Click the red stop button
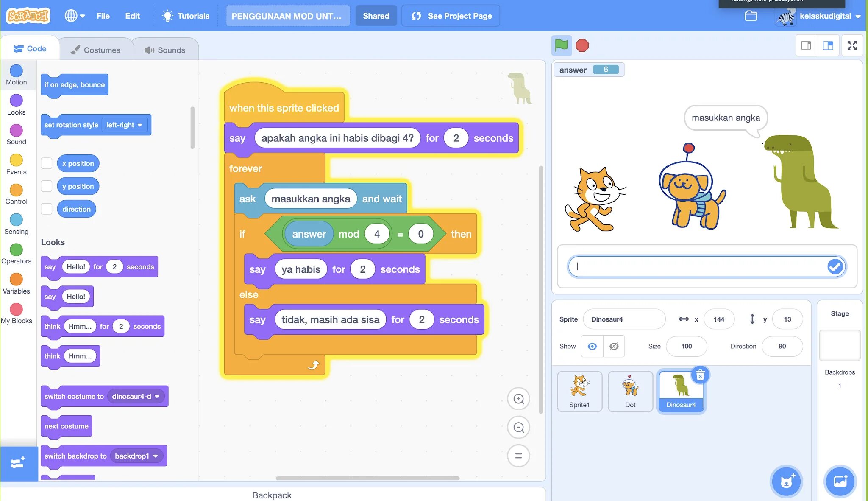Viewport: 868px width, 501px height. tap(583, 45)
